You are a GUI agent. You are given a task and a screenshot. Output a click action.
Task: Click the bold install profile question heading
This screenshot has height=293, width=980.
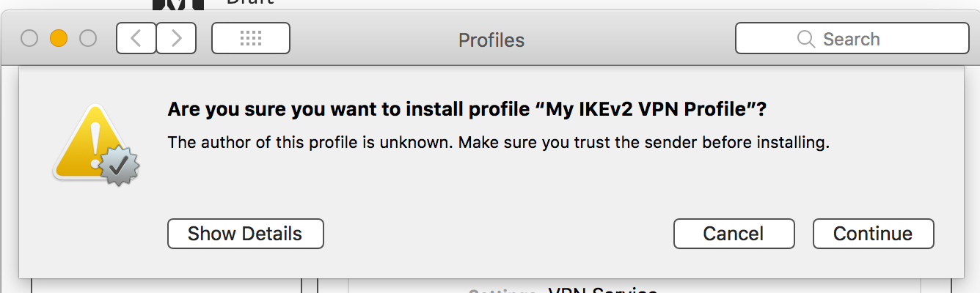(467, 110)
